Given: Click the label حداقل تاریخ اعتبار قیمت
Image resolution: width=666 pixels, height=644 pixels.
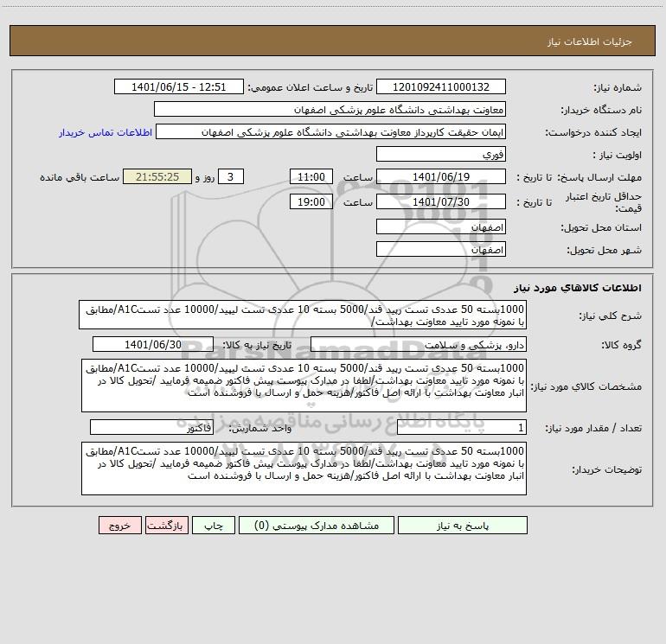Looking at the screenshot, I should tap(604, 202).
